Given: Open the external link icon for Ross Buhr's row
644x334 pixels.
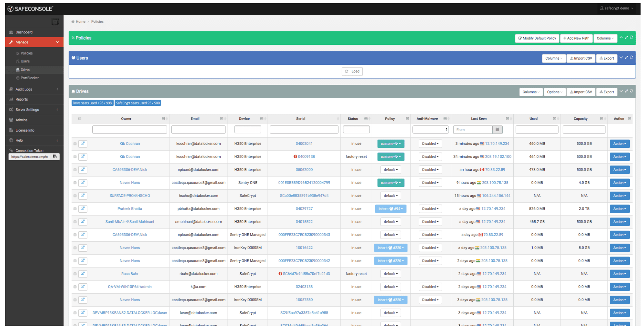Looking at the screenshot, I should click(83, 274).
